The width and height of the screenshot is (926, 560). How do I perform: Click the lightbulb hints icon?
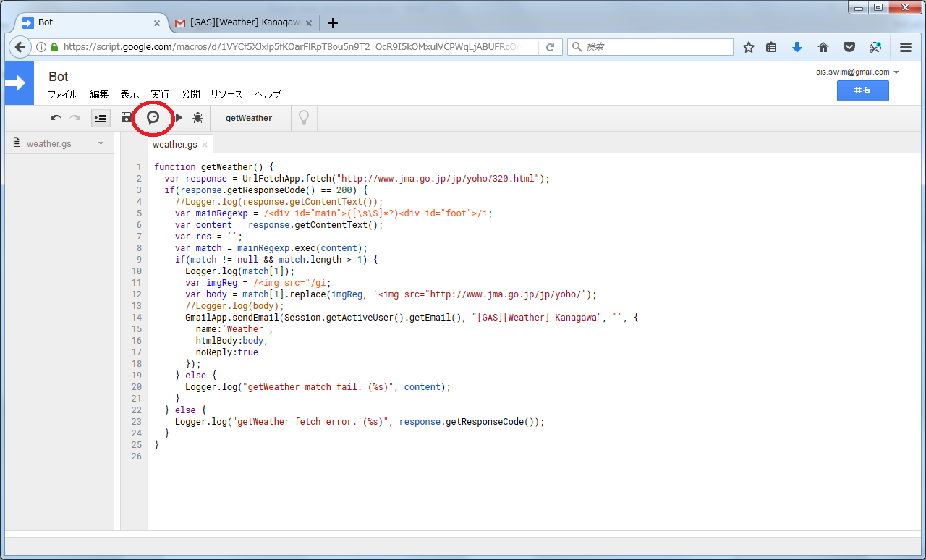pos(304,117)
